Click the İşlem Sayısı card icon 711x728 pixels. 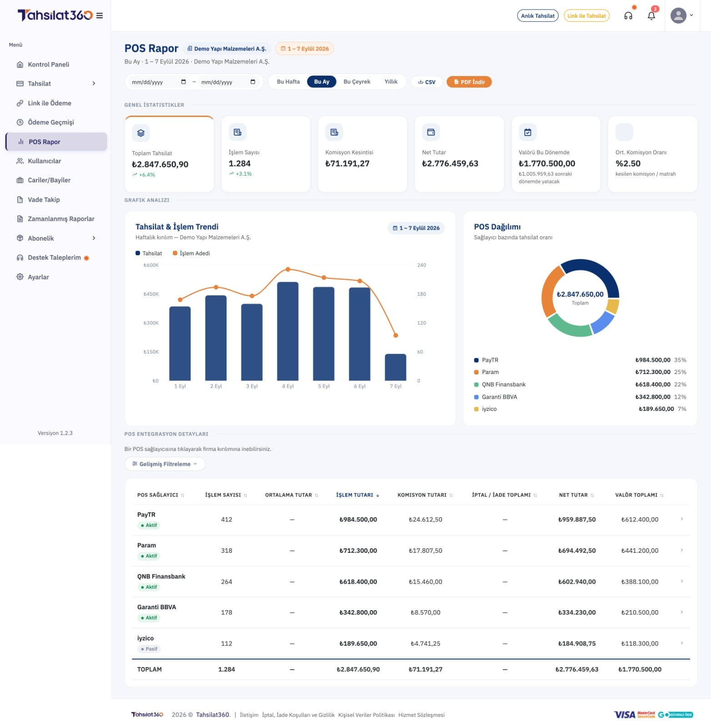237,132
